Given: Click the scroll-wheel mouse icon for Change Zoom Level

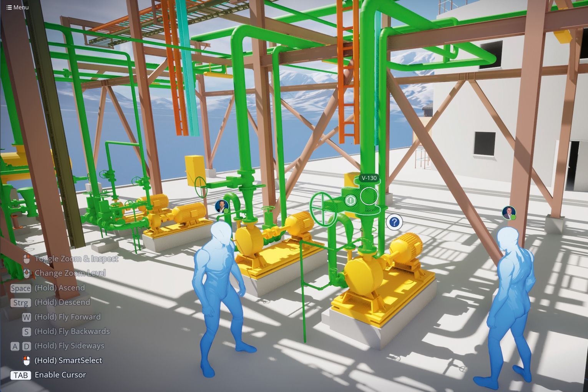Looking at the screenshot, I should 27,273.
